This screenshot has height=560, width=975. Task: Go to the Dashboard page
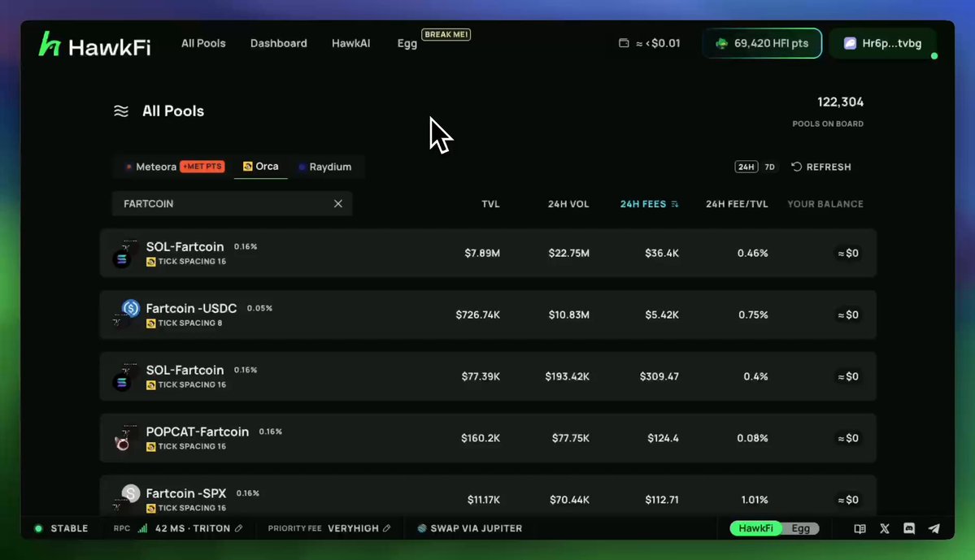[x=279, y=43]
